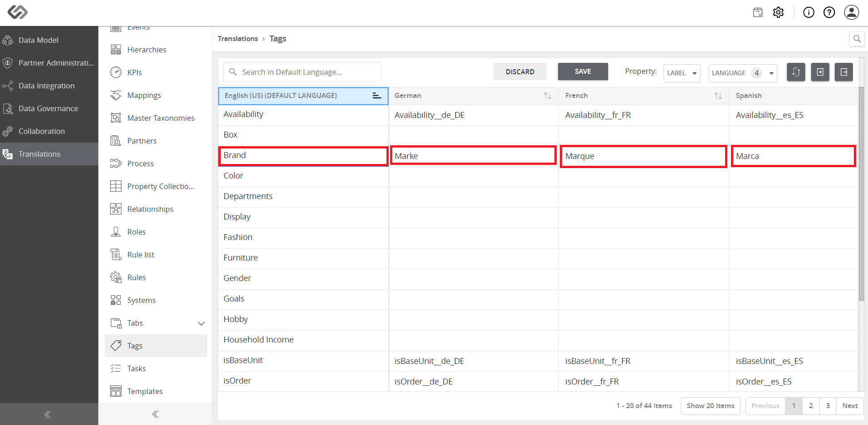Open the help question mark icon
This screenshot has width=868, height=425.
point(829,12)
